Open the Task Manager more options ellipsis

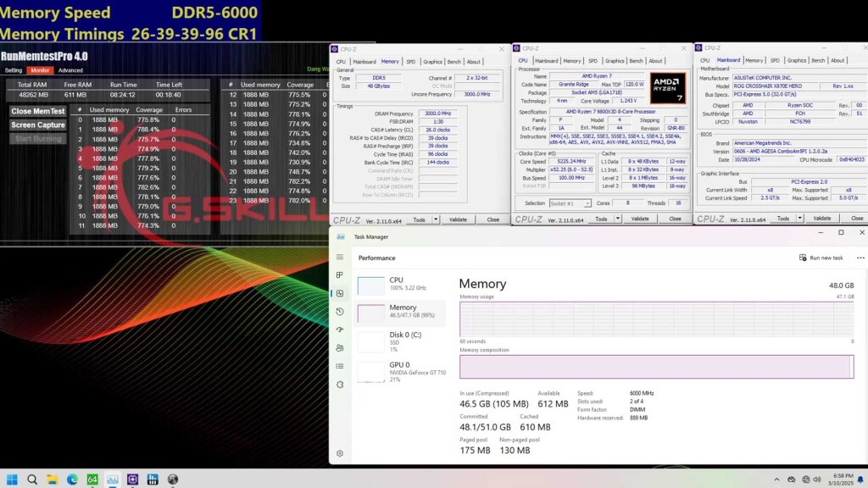coord(860,258)
